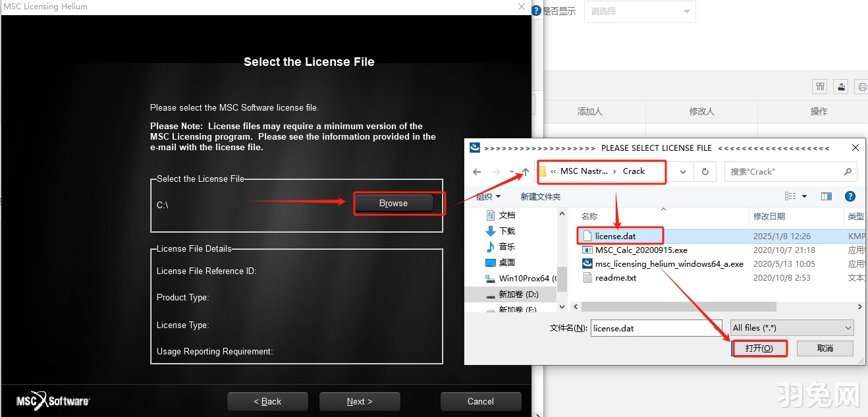Click the magnifier icon in search box
Screen dimensions: 868x417
coord(848,171)
